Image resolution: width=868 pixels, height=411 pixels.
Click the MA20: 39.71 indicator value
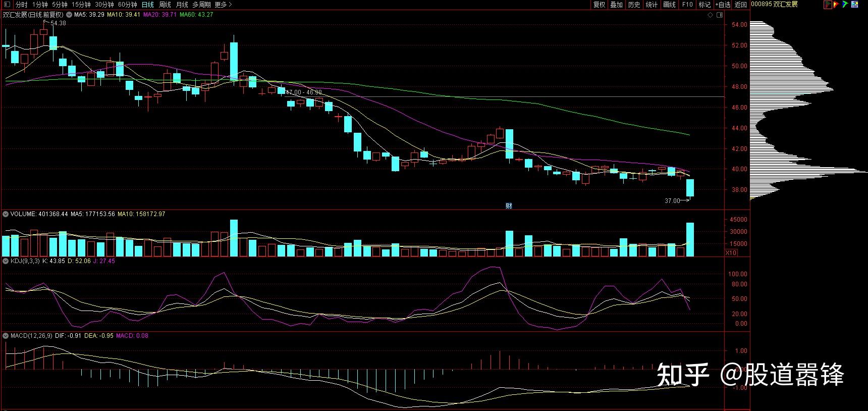coord(160,15)
